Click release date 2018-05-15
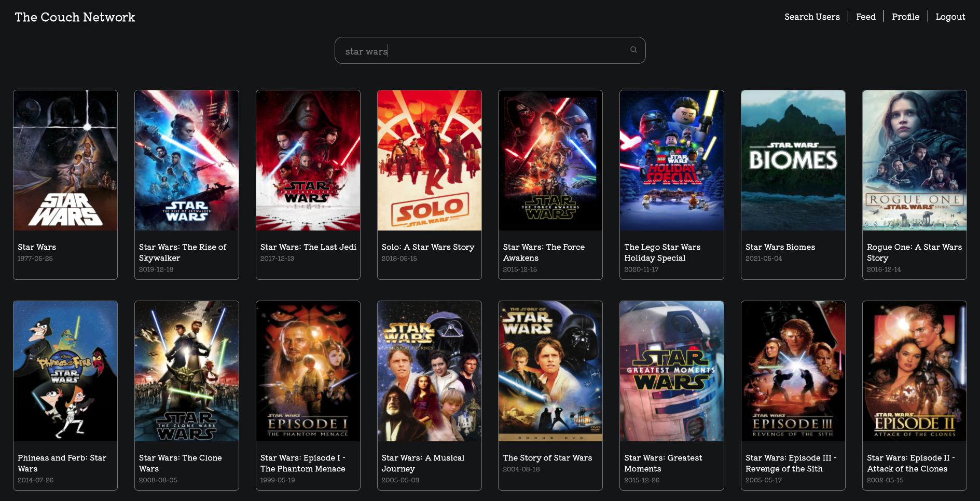The width and height of the screenshot is (980, 501). [x=399, y=258]
